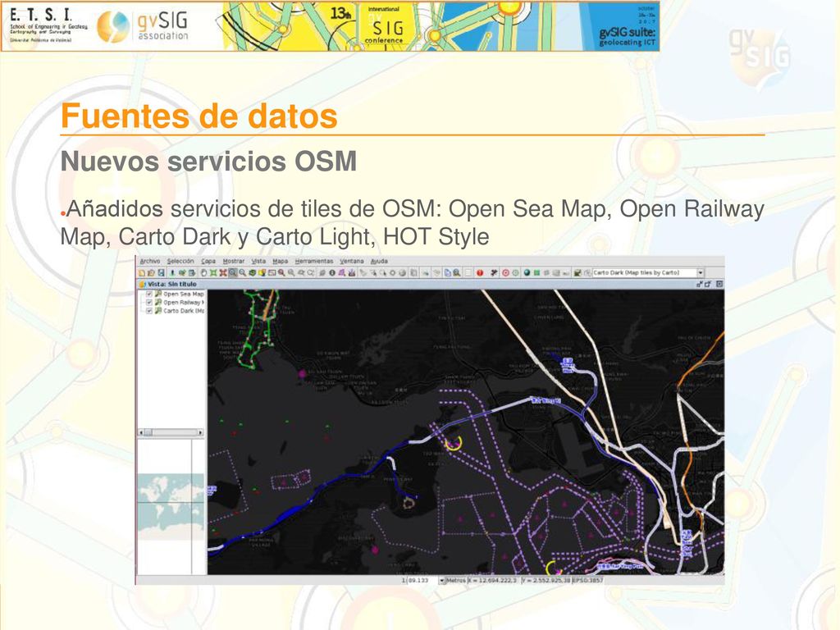Click the view window maximize icon
840x630 pixels.
click(708, 284)
